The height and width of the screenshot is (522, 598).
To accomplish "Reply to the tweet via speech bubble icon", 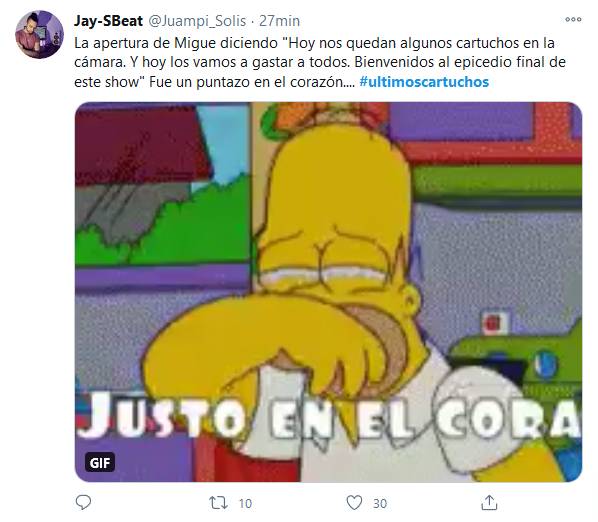I will click(x=83, y=503).
